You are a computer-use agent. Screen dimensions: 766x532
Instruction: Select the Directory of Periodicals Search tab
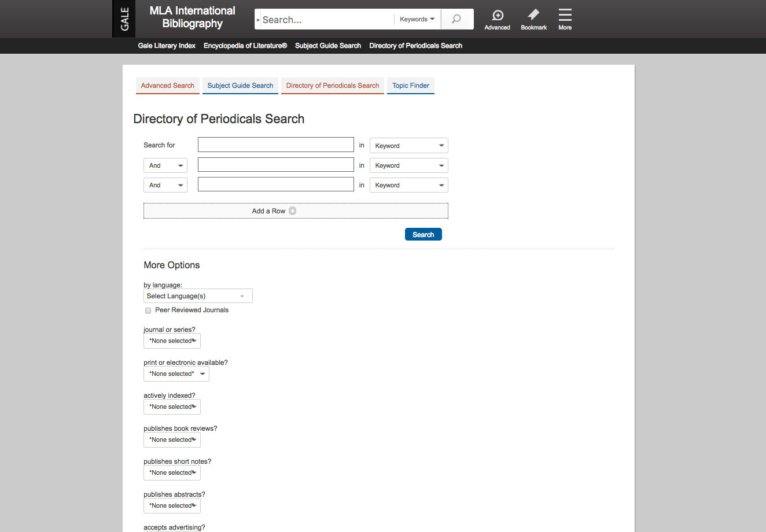[333, 86]
